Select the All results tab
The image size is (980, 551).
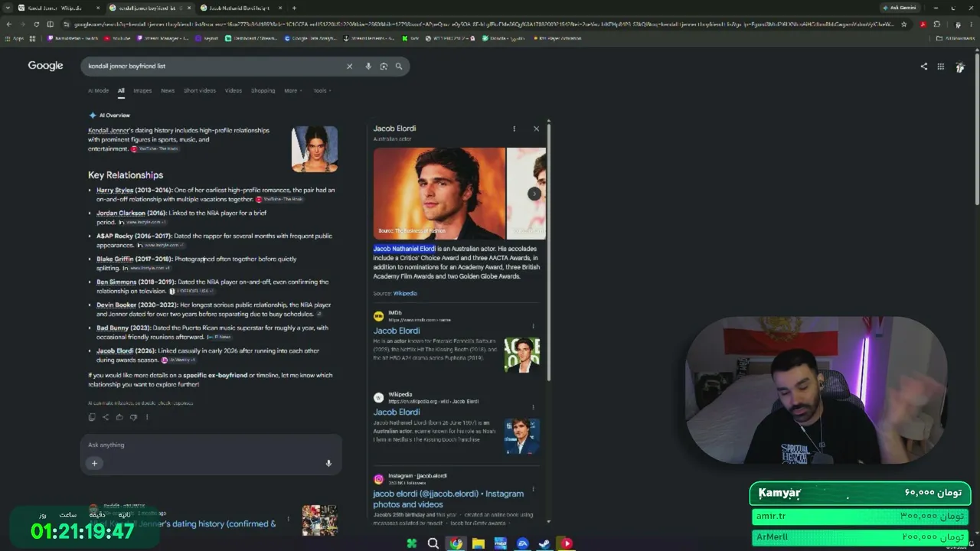pos(121,91)
